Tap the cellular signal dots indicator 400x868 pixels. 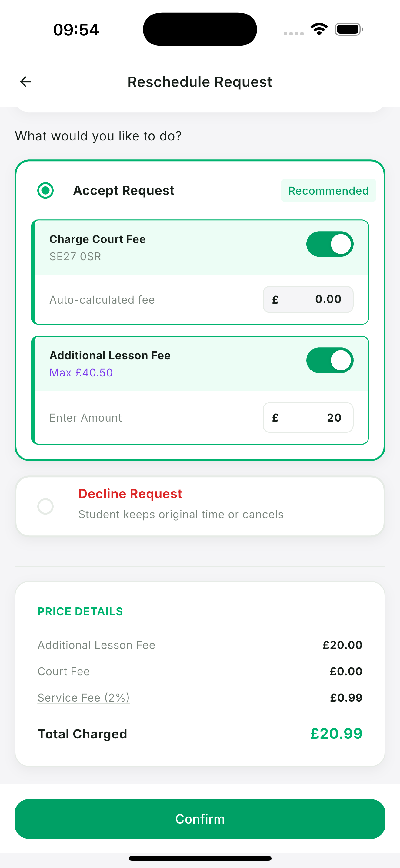293,33
